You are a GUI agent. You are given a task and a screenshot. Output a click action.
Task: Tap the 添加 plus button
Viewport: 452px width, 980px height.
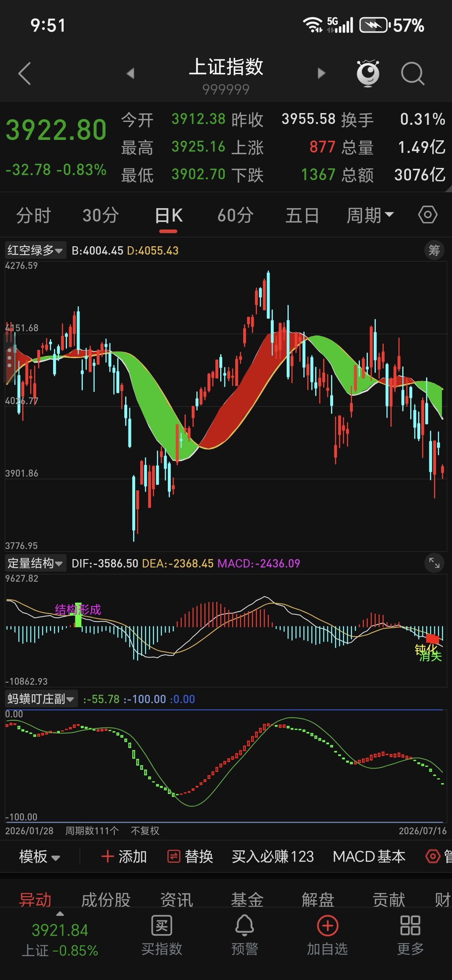pyautogui.click(x=124, y=856)
